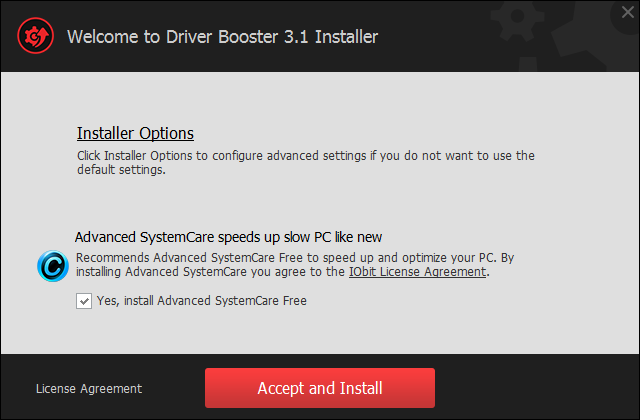Click the blue Advanced SystemCare icon
The height and width of the screenshot is (420, 640).
pyautogui.click(x=53, y=266)
